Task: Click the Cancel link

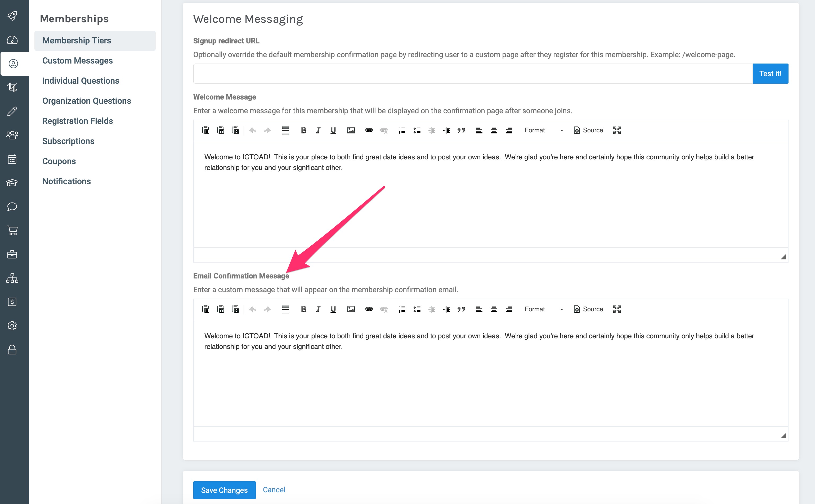Action: click(x=274, y=490)
